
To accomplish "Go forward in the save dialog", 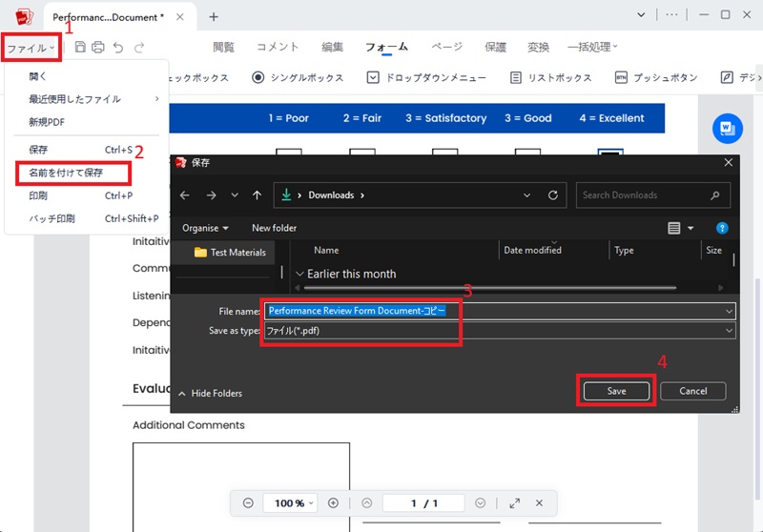I will (x=211, y=195).
